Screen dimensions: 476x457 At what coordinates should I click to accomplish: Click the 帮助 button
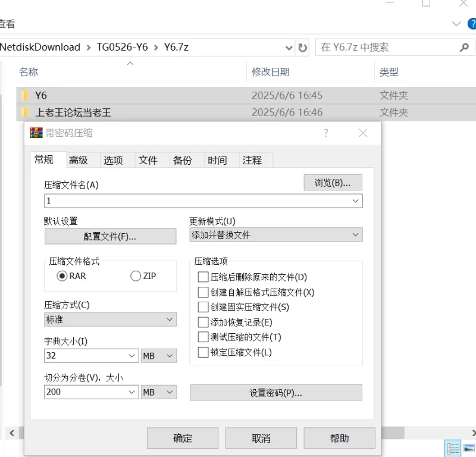click(x=339, y=438)
